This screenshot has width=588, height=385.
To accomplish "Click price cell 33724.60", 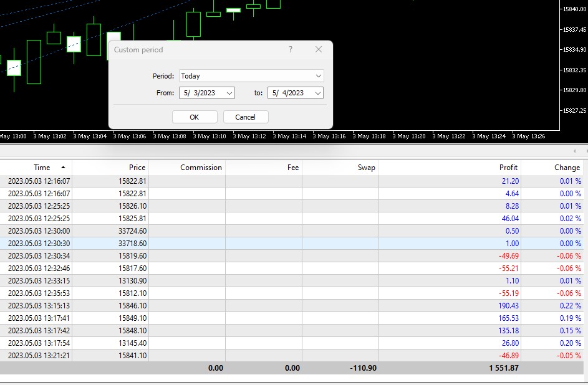I will (x=132, y=231).
